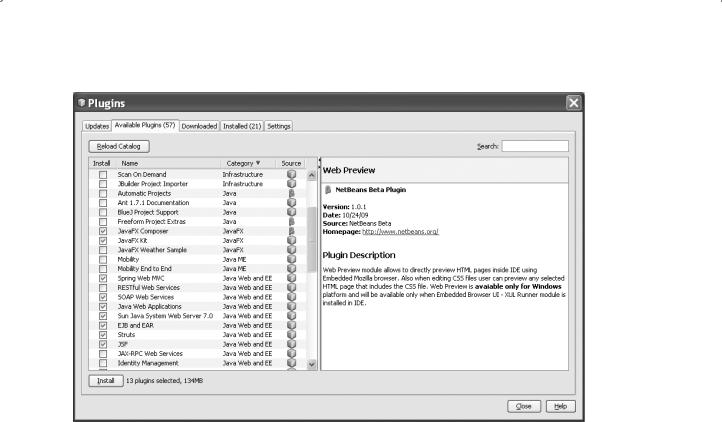The height and width of the screenshot is (422, 722).
Task: Click the Close button
Action: 524,406
